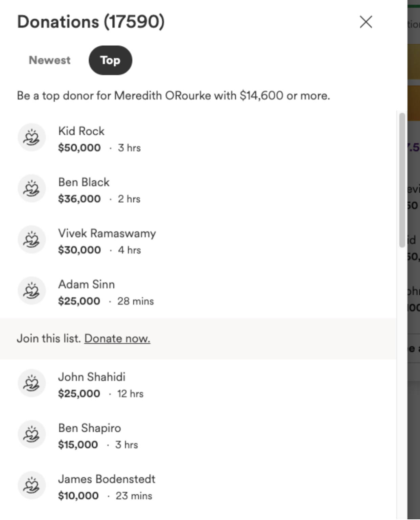
Task: Close the Donations dialog with the X
Action: pyautogui.click(x=366, y=22)
